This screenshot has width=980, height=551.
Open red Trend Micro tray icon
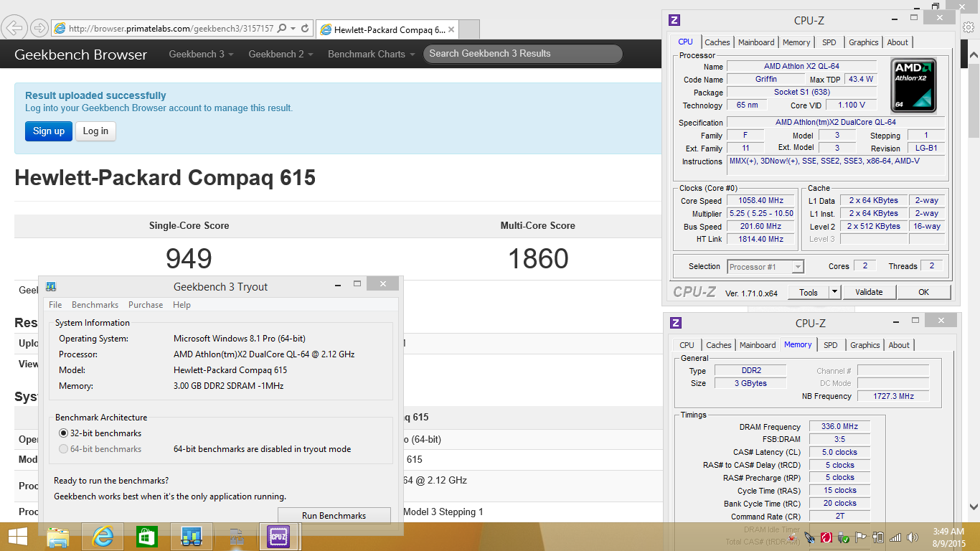826,537
